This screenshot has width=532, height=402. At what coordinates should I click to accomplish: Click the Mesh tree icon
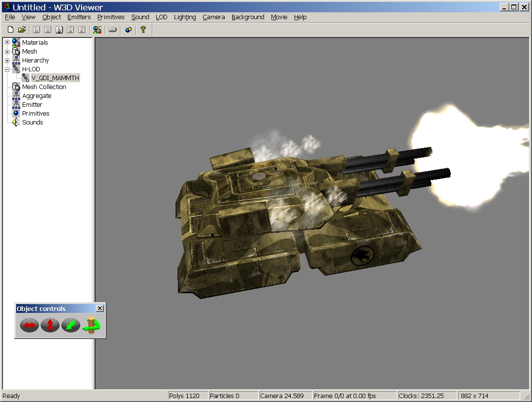click(16, 51)
